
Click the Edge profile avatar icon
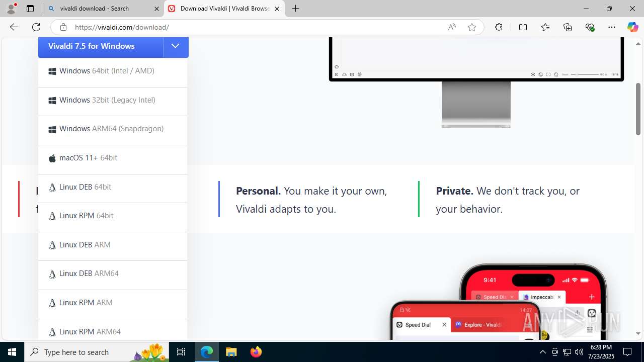(11, 9)
